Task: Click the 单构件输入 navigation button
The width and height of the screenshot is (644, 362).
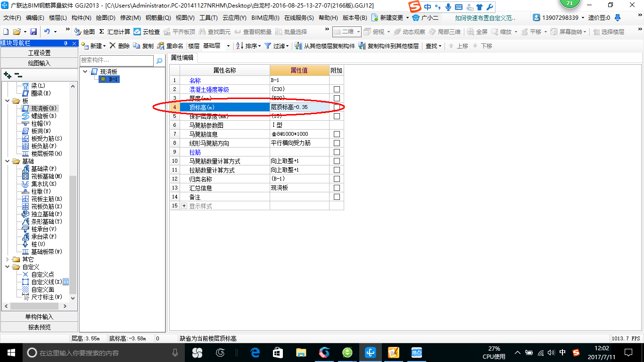Action: tap(39, 317)
